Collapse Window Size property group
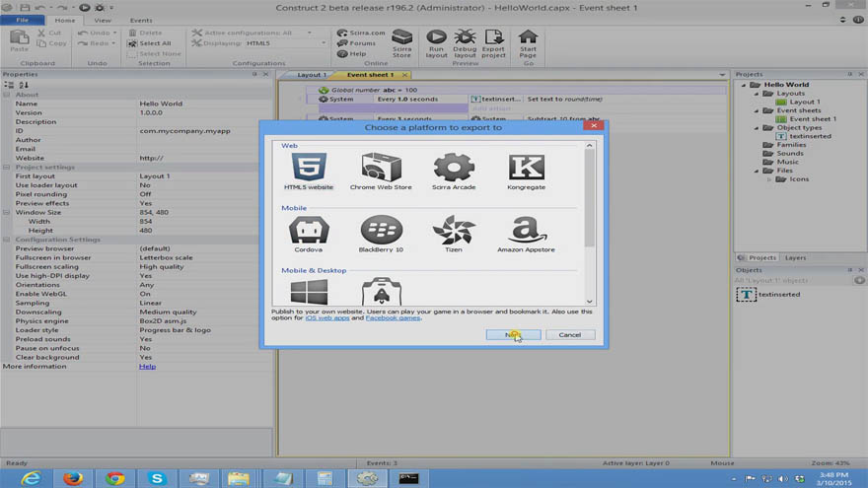 pos(7,213)
